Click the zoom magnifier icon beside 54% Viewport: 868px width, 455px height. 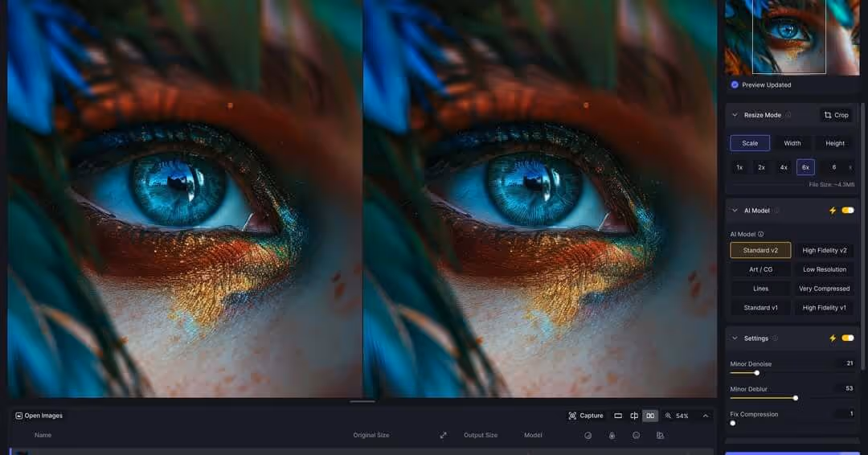[x=668, y=416]
